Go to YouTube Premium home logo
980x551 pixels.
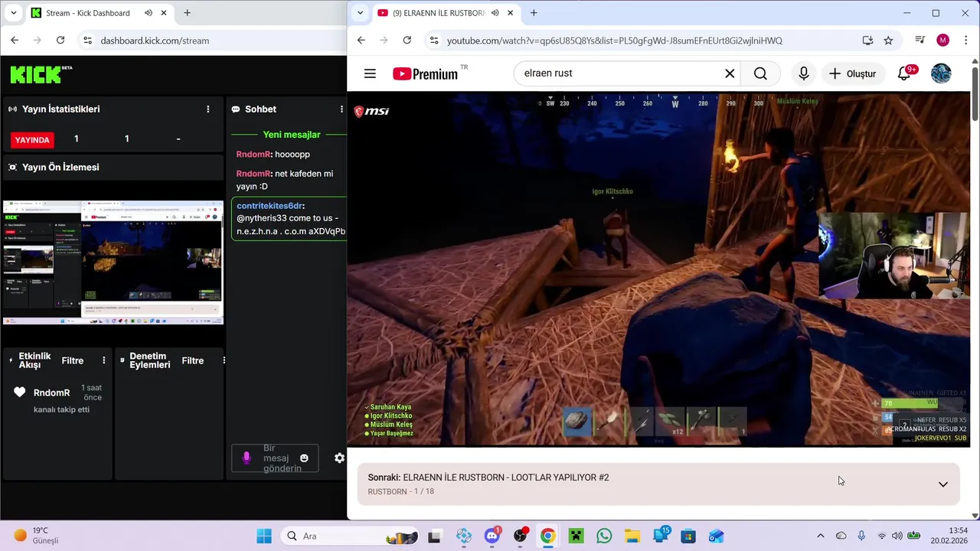tap(426, 73)
